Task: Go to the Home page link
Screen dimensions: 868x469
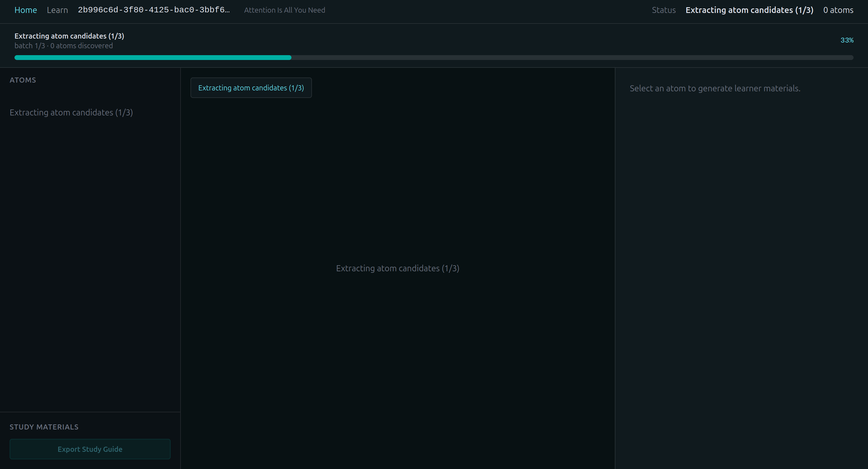Action: 26,10
